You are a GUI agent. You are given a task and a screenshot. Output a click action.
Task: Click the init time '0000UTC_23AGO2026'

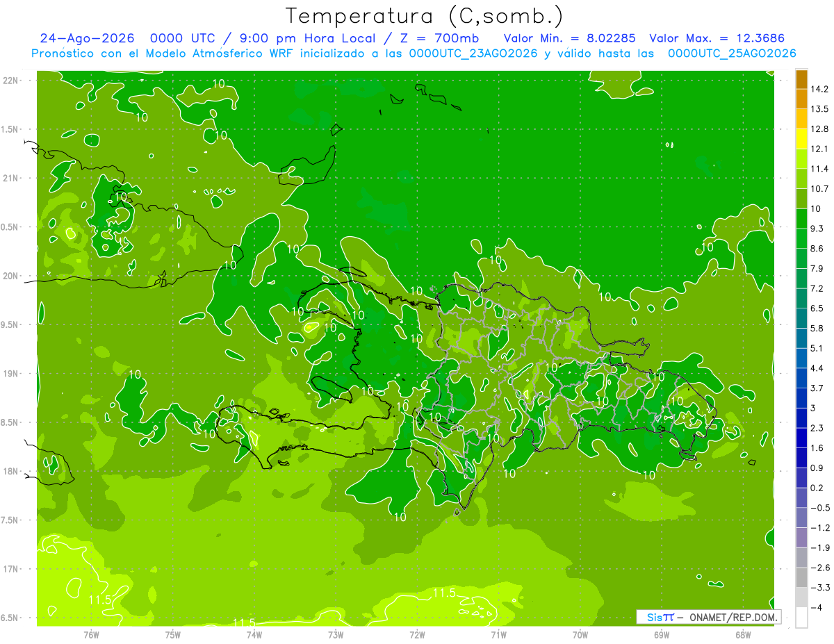click(473, 53)
